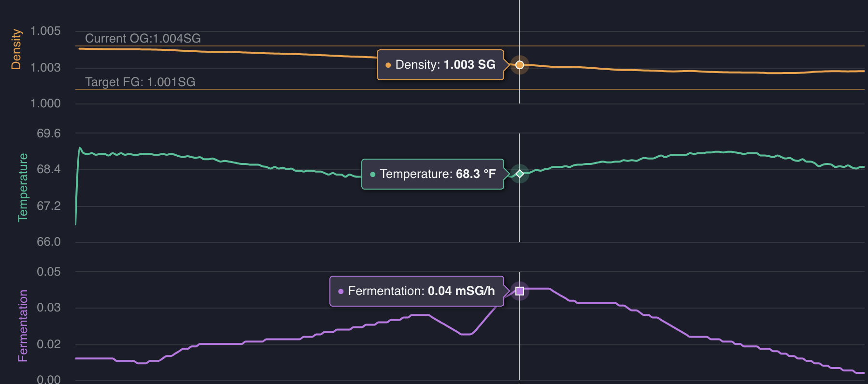The height and width of the screenshot is (384, 868).
Task: Select the Density 1.003 SG tooltip
Action: point(440,65)
